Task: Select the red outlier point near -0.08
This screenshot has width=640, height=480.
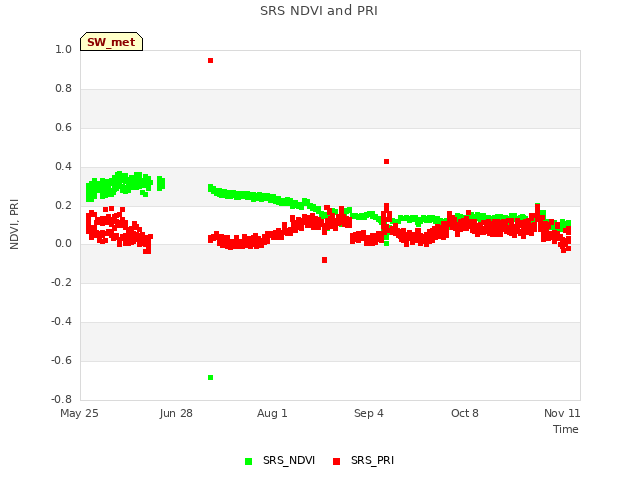Action: (324, 260)
